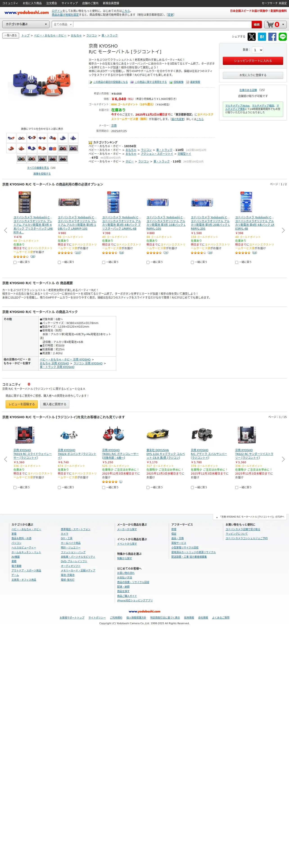
Task: Jump to page top via 「京商 KYOSHO…」のTOPへ
Action: click(x=250, y=516)
